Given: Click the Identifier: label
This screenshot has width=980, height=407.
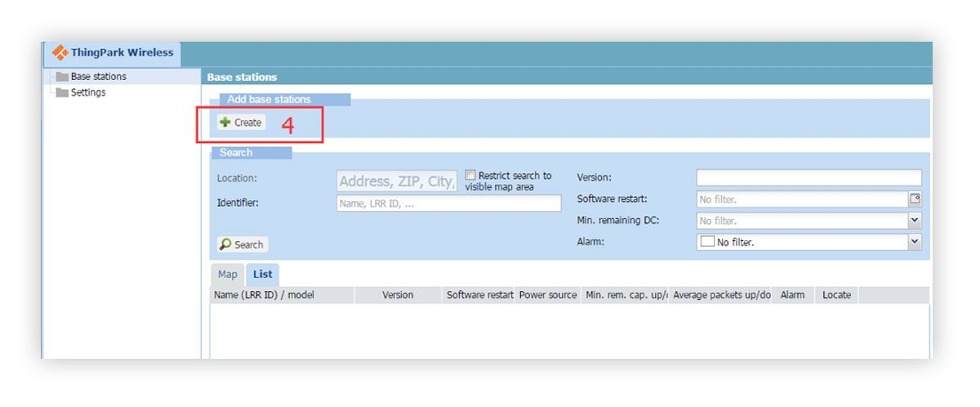Looking at the screenshot, I should pos(238,203).
